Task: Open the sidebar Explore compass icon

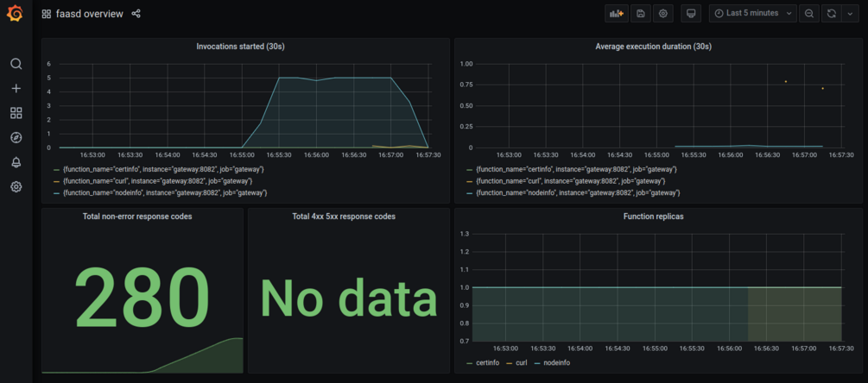Action: [16, 138]
